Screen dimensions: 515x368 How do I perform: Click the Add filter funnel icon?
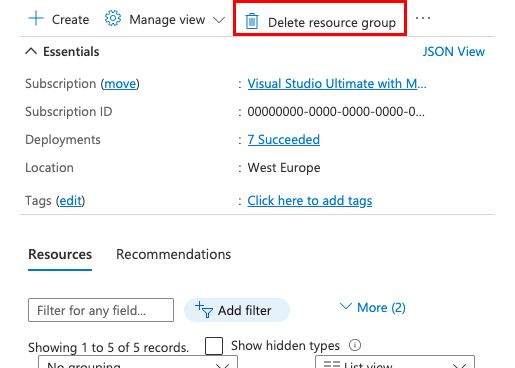204,310
